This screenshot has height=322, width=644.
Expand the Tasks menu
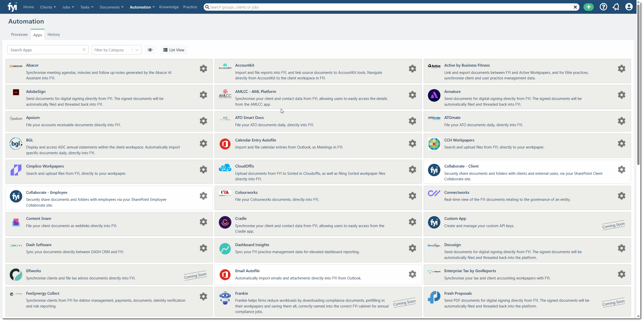click(87, 7)
